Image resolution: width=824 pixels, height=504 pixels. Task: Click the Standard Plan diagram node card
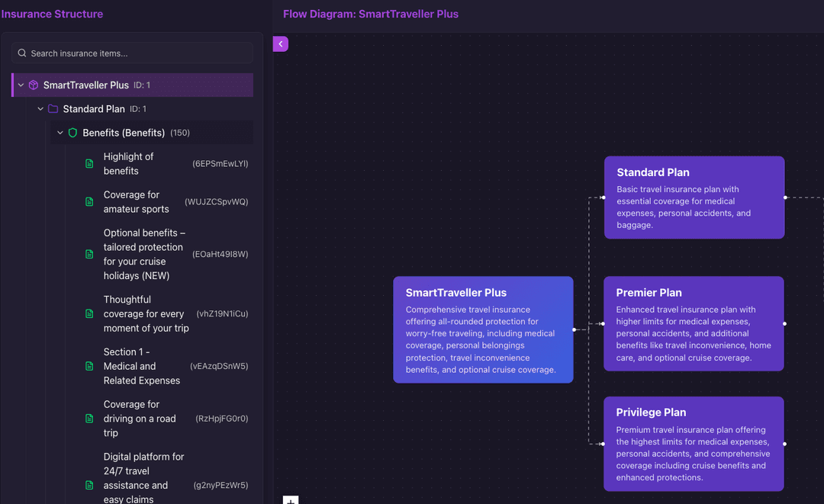[x=694, y=197]
